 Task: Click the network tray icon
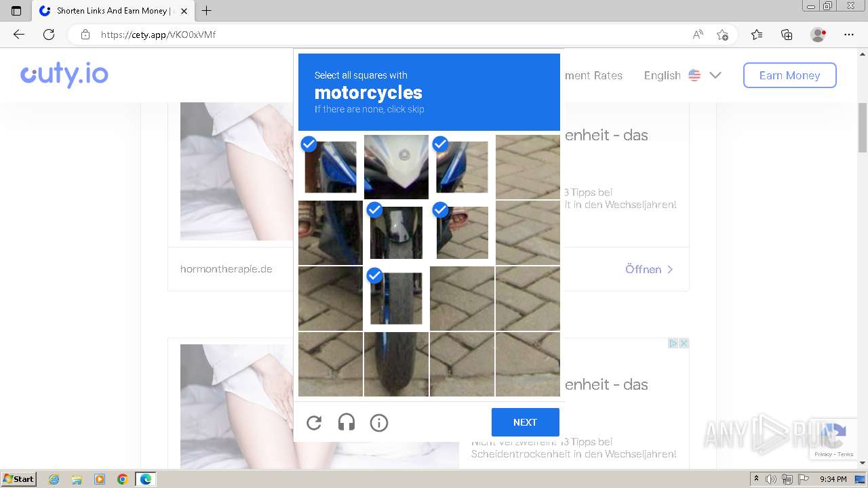pyautogui.click(x=787, y=479)
